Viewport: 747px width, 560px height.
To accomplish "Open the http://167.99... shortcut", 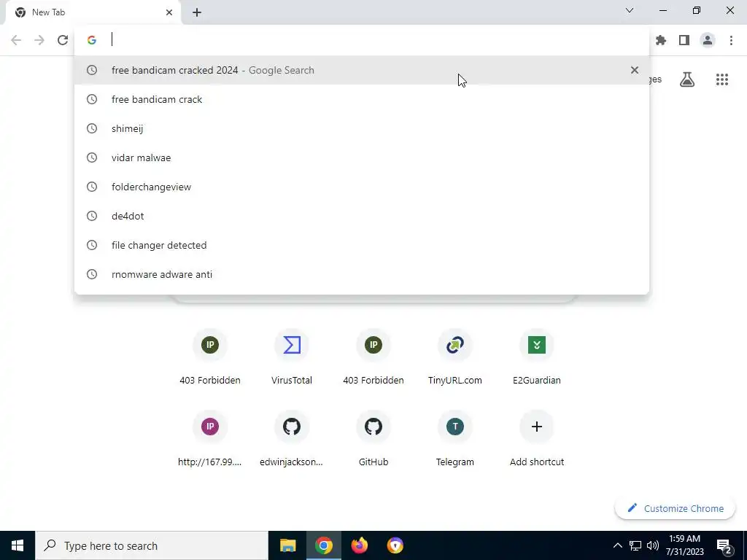I will [x=210, y=438].
